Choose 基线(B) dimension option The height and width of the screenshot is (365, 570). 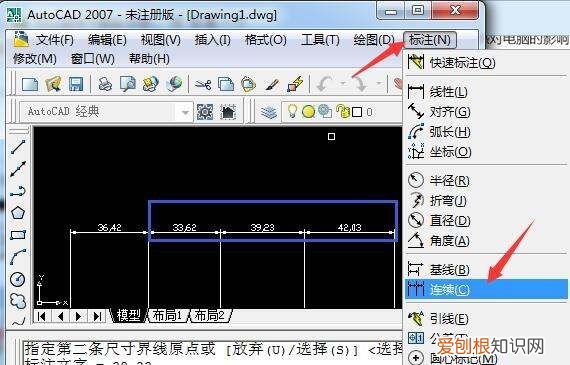[x=486, y=270]
